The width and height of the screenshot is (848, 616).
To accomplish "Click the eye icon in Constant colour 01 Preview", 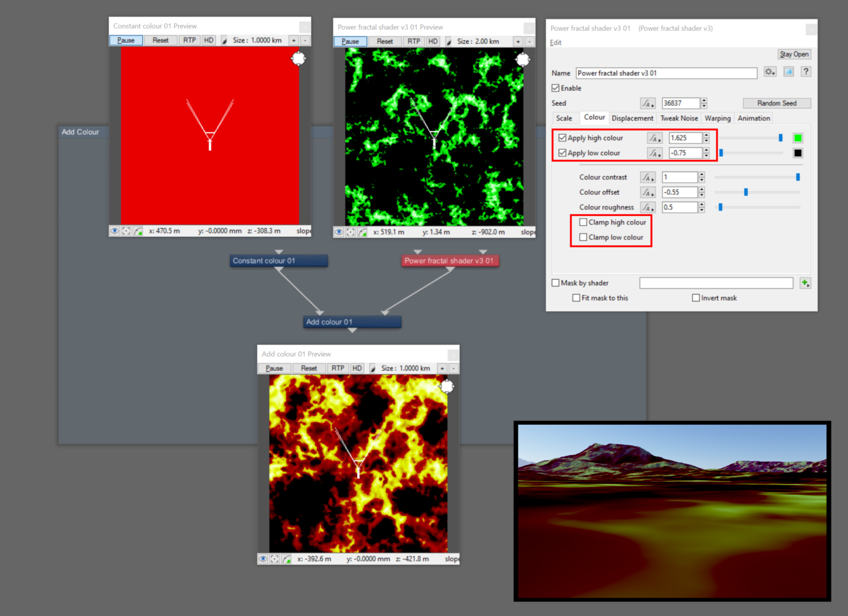I will 114,231.
